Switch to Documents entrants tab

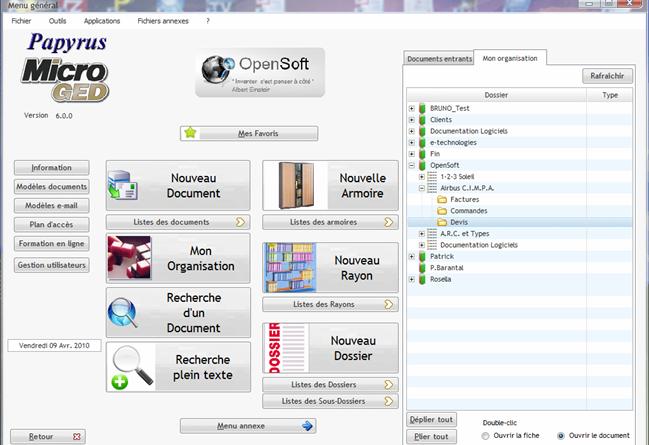436,59
